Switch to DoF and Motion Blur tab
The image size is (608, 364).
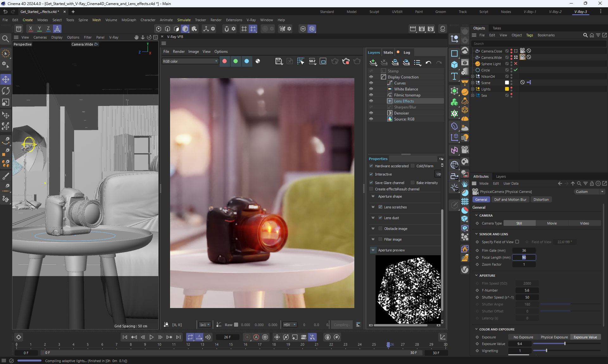510,200
